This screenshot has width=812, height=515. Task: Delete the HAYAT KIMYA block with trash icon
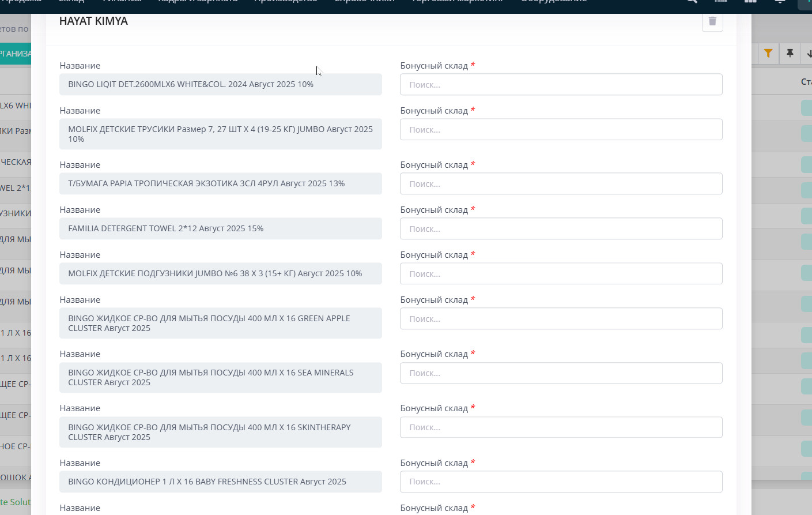click(712, 21)
